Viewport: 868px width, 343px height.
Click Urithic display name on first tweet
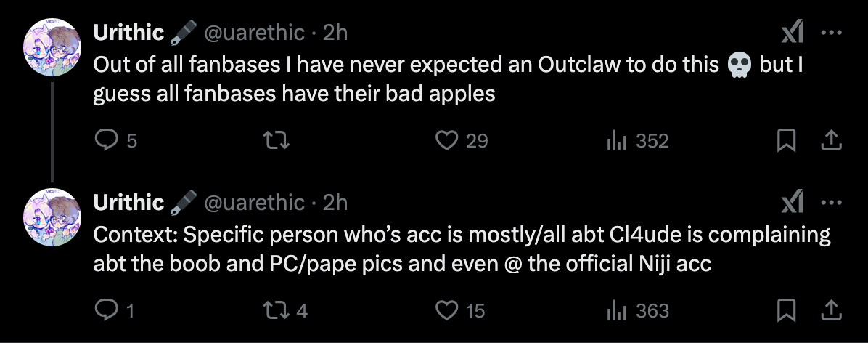[129, 33]
